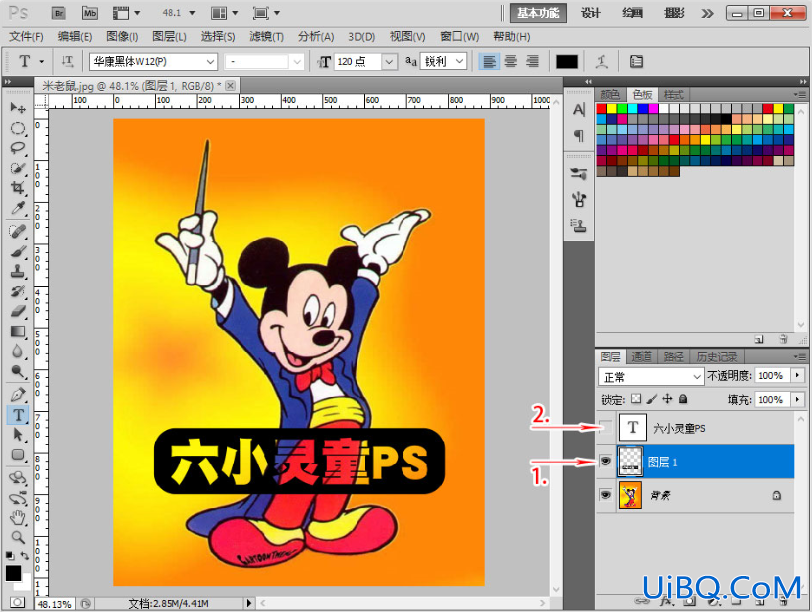The width and height of the screenshot is (812, 612).
Task: Select the Eraser tool
Action: coord(18,312)
